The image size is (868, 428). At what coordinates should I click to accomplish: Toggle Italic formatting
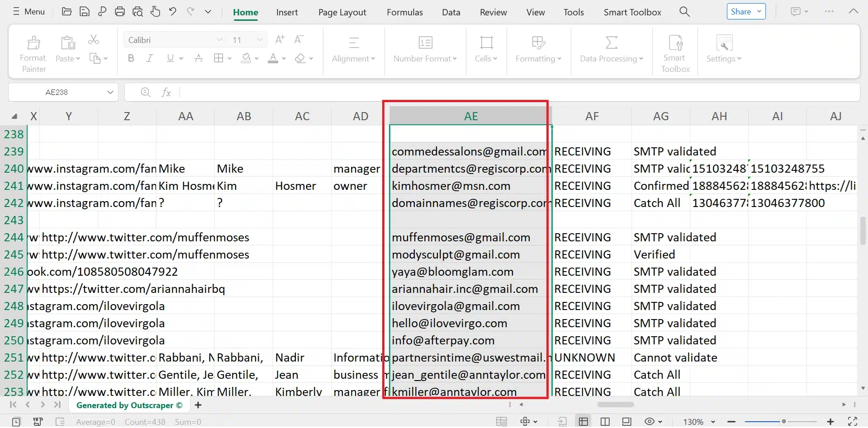click(150, 58)
